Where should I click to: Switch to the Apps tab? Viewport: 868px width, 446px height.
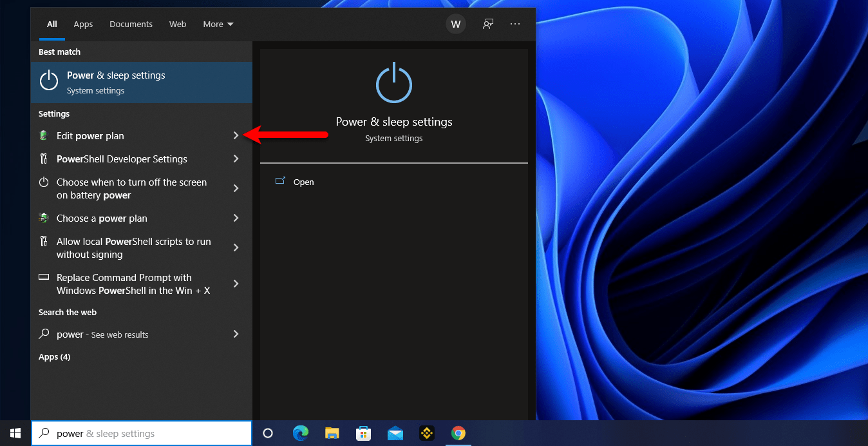coord(83,24)
